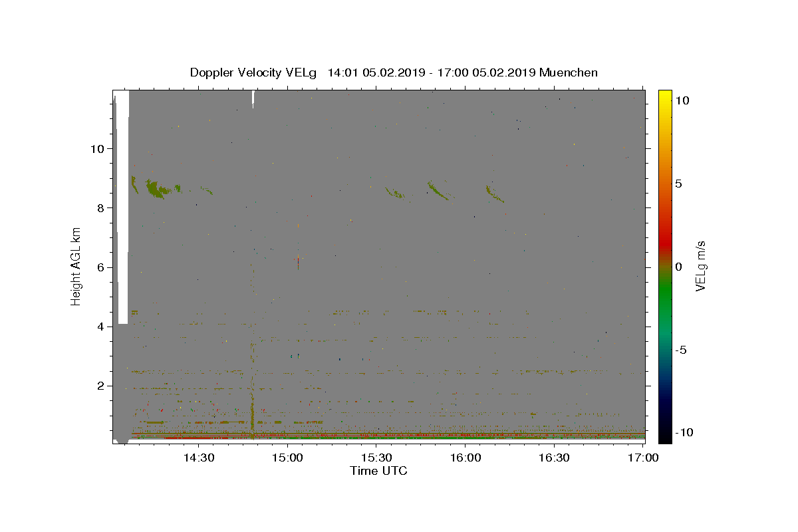
Task: Click the '16:30' time axis label
Action: tap(555, 458)
